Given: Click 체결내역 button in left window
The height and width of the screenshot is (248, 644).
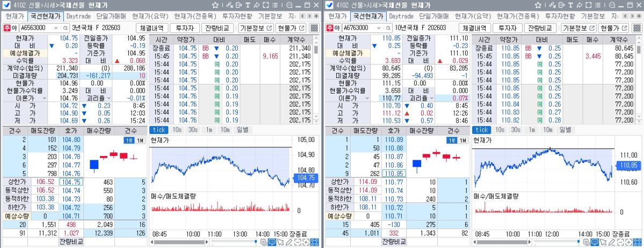Looking at the screenshot, I should click(x=152, y=28).
